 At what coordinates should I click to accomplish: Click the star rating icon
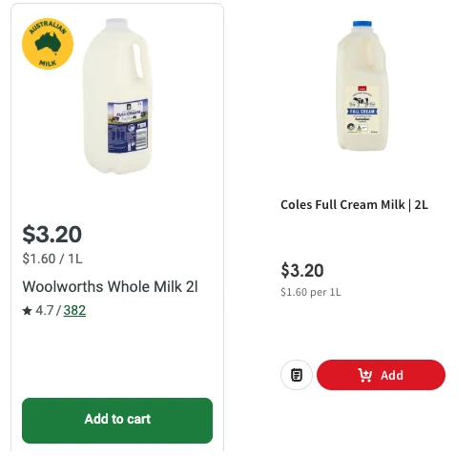(x=28, y=310)
